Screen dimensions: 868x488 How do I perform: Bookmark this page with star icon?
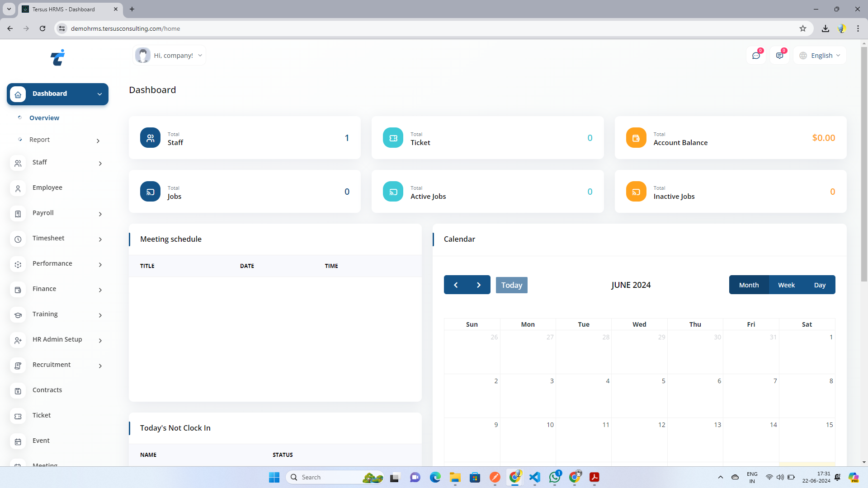802,28
